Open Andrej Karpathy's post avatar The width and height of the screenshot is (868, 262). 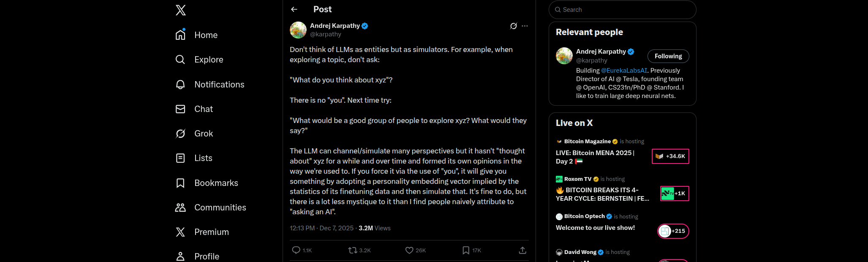point(298,30)
